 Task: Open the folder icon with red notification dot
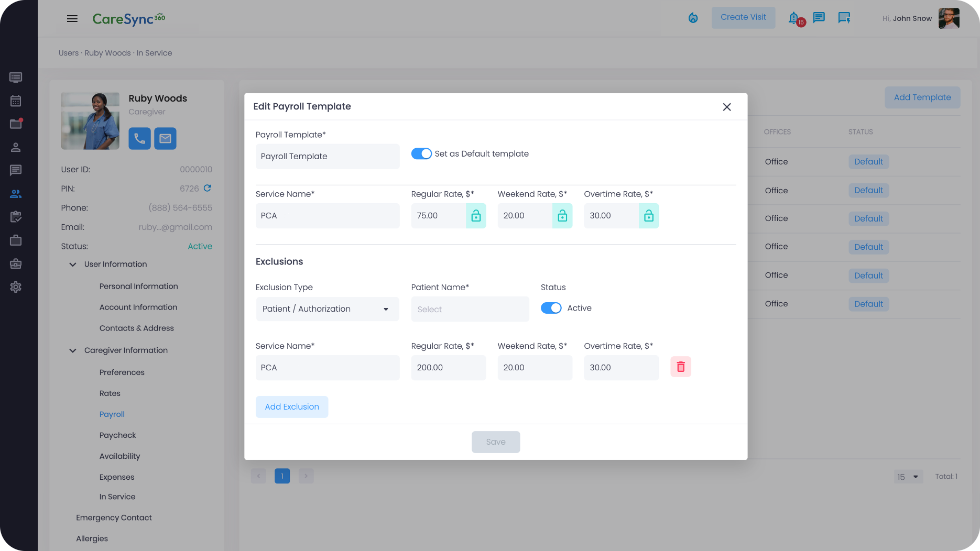tap(16, 124)
